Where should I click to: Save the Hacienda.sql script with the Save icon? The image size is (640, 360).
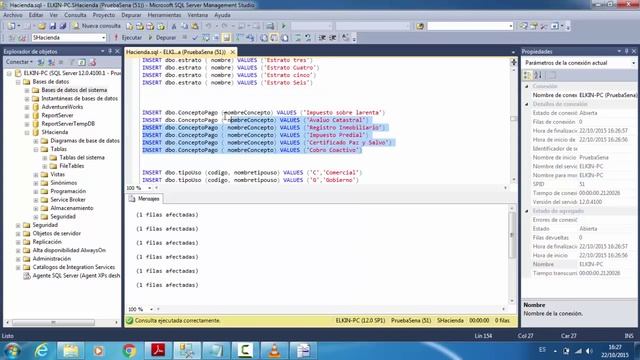click(52, 26)
